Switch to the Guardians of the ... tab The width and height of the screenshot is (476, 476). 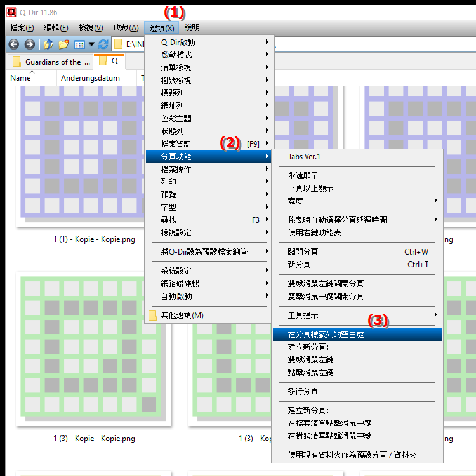pos(50,62)
